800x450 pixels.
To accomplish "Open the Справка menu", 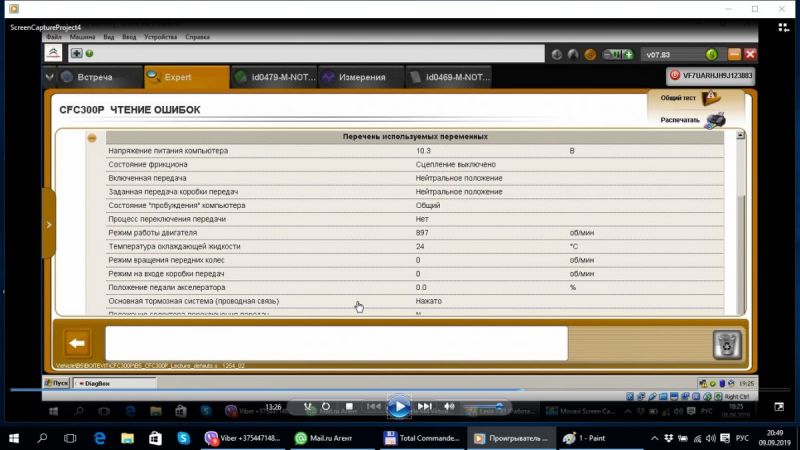I will pyautogui.click(x=199, y=37).
